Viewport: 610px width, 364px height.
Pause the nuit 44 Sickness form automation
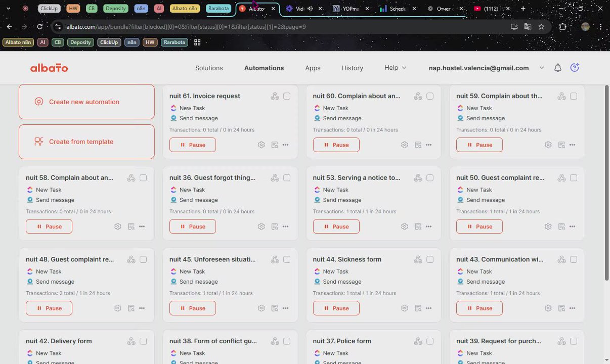click(x=336, y=308)
